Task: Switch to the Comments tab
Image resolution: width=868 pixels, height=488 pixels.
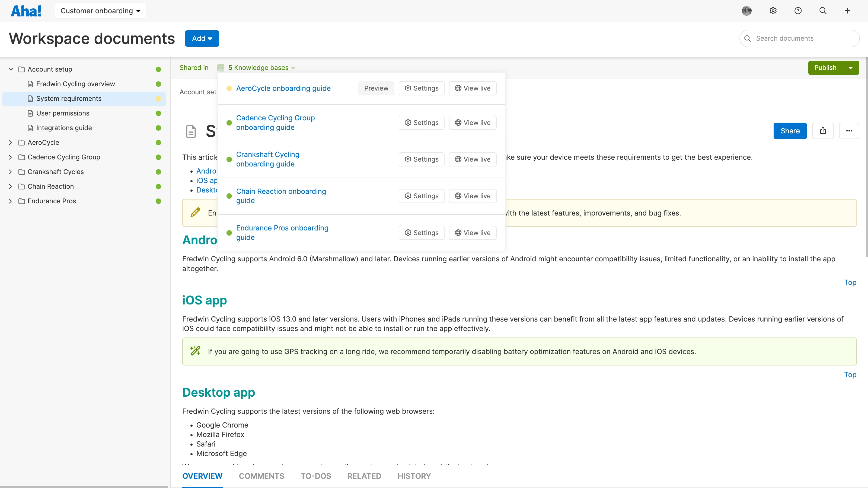Action: [261, 476]
